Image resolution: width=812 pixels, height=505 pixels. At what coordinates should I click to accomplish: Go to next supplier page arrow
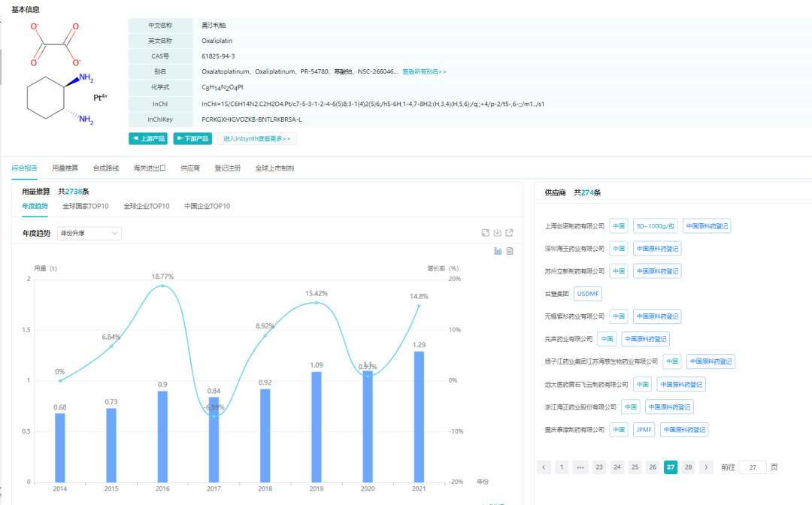[706, 467]
